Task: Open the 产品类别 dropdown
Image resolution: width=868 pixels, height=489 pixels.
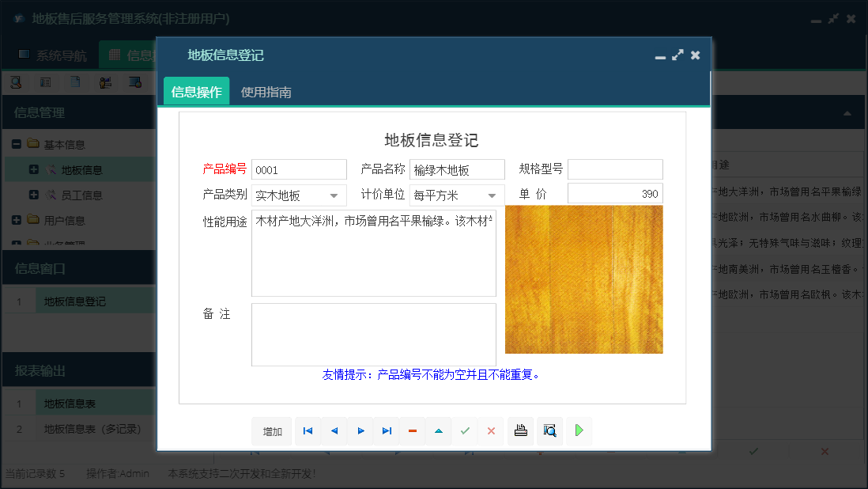Action: (335, 194)
